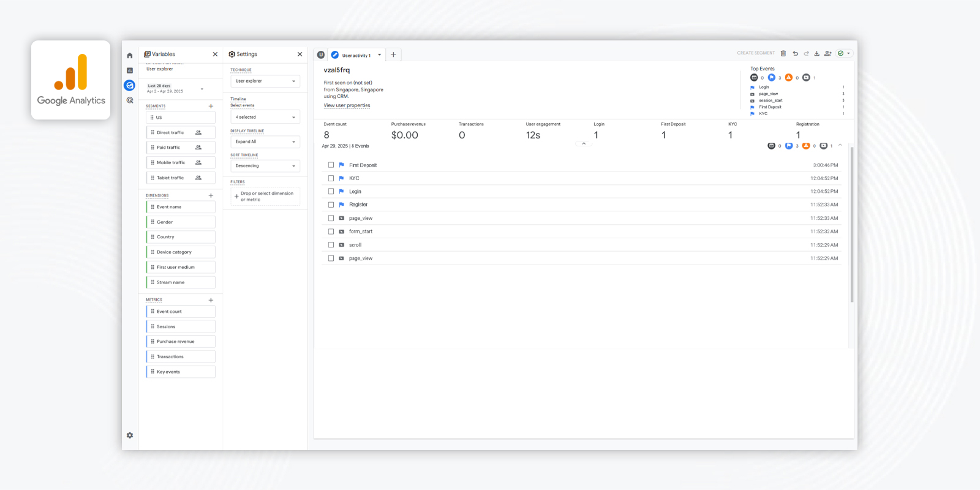This screenshot has width=980, height=490.
Task: Check the scroll event checkbox
Action: click(x=331, y=245)
